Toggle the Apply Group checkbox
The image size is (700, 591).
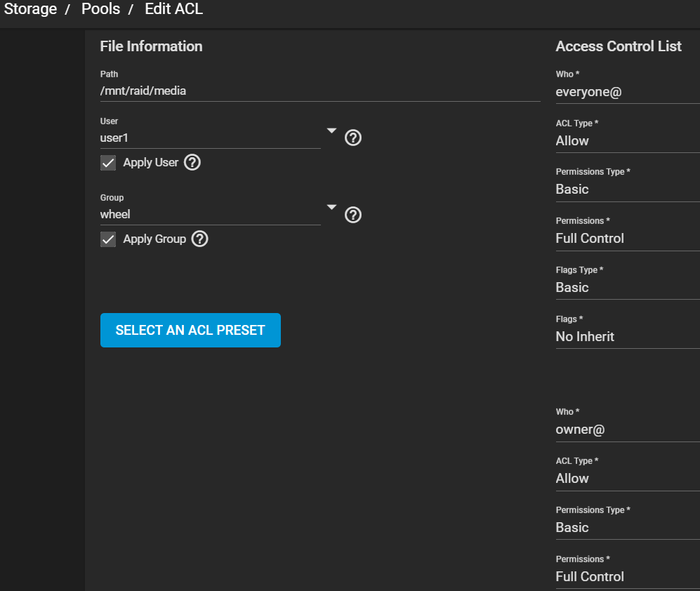point(108,239)
